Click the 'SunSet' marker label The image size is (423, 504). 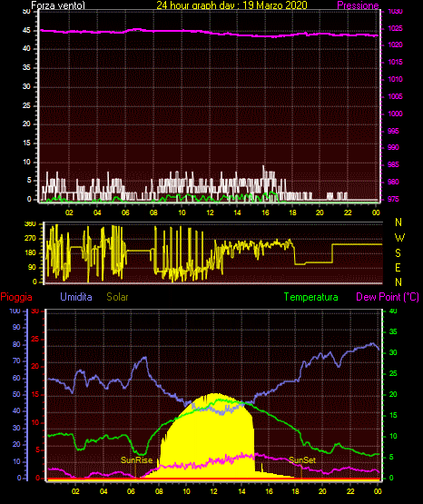point(302,460)
